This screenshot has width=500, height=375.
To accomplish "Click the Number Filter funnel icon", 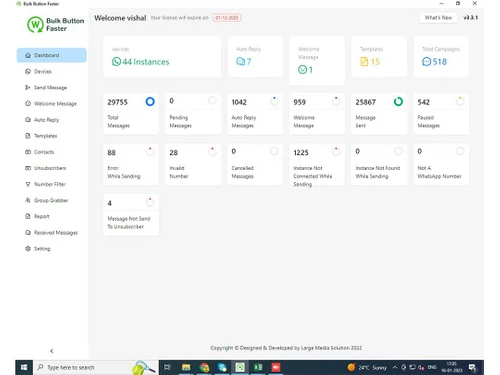I will 28,184.
